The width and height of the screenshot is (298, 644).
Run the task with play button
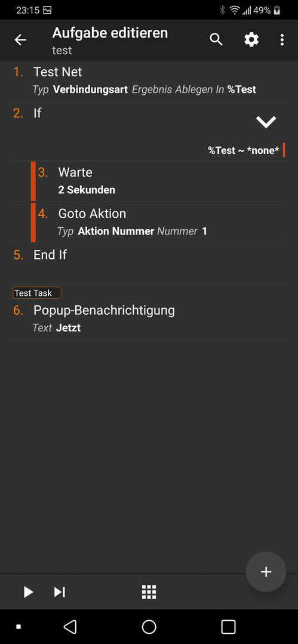point(28,592)
